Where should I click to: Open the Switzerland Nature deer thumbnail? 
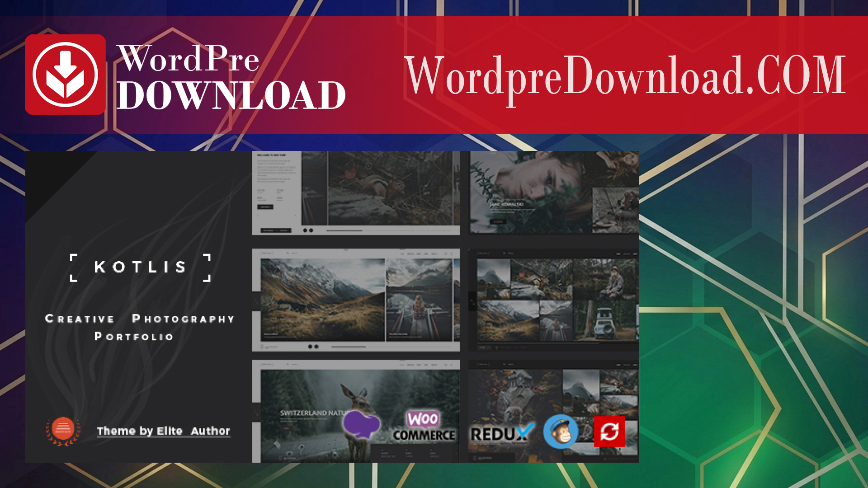click(x=356, y=411)
